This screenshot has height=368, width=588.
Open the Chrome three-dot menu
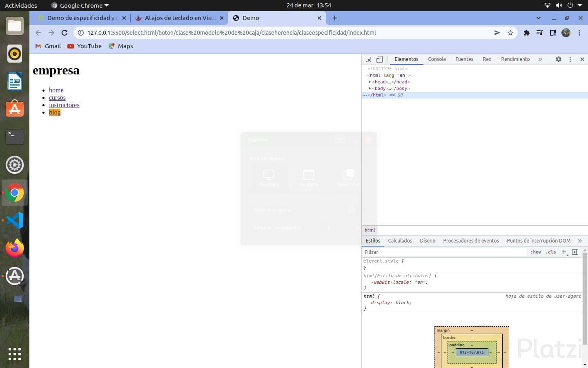[x=579, y=33]
